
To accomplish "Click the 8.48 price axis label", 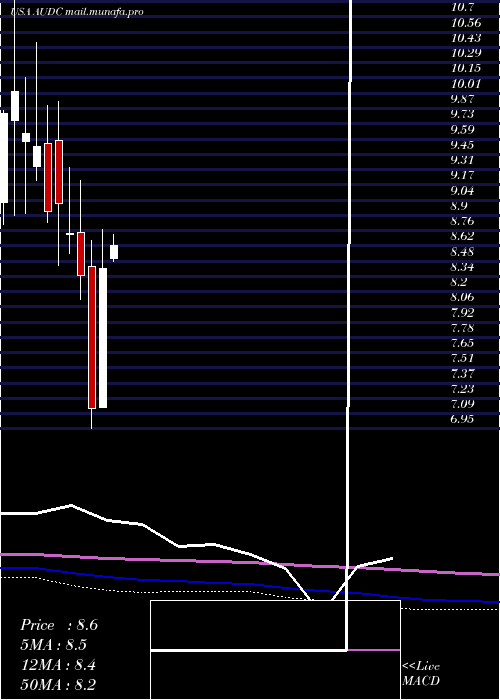I will (x=463, y=251).
